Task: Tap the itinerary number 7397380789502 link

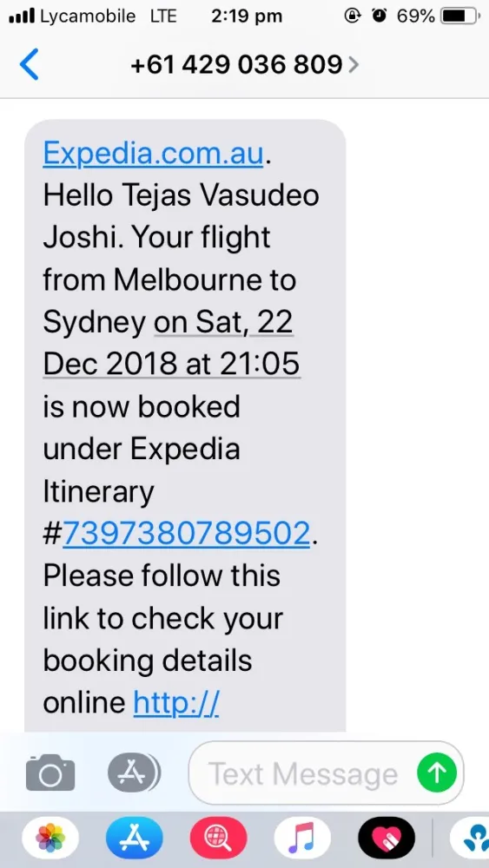Action: (186, 534)
